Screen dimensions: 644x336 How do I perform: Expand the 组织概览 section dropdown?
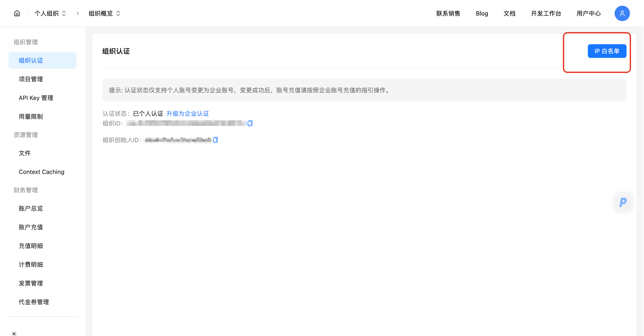[x=104, y=13]
